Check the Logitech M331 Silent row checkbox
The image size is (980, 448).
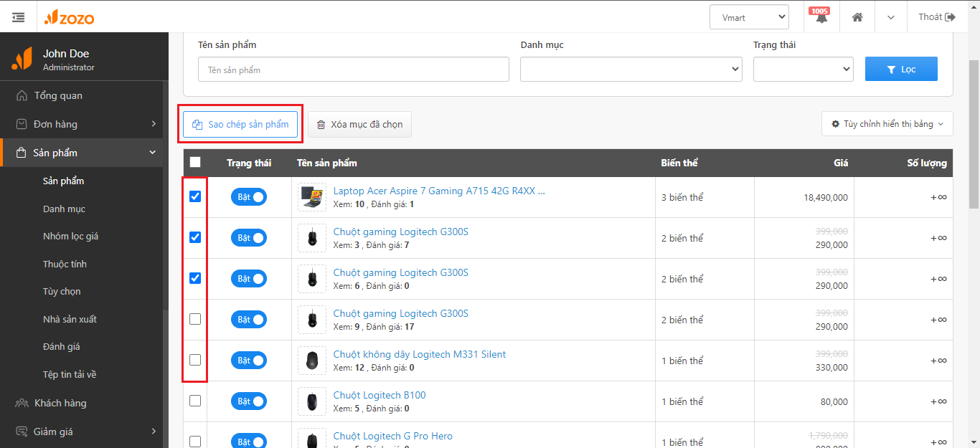click(195, 360)
